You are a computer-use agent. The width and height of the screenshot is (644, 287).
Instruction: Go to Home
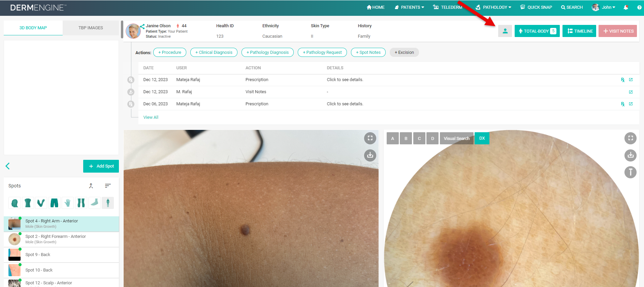click(x=376, y=7)
